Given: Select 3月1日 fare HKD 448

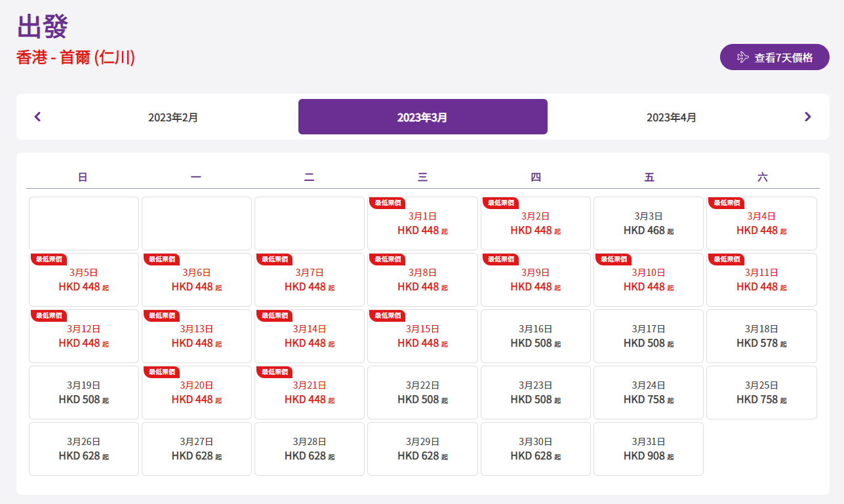Looking at the screenshot, I should (422, 223).
